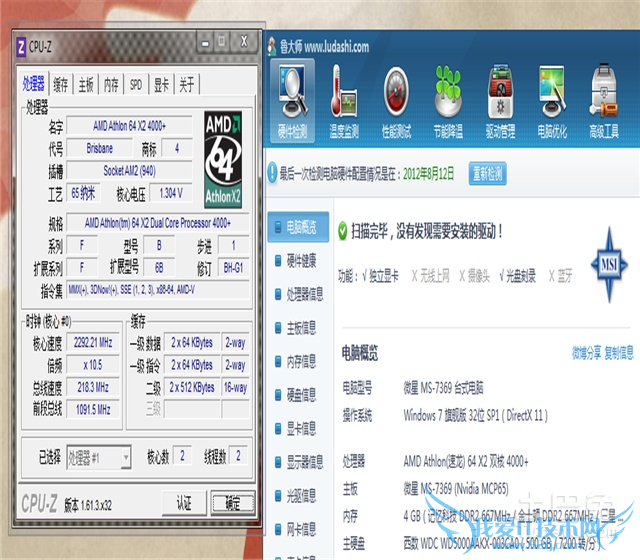Minimize the CPU-Z window
The height and width of the screenshot is (560, 640).
click(205, 42)
